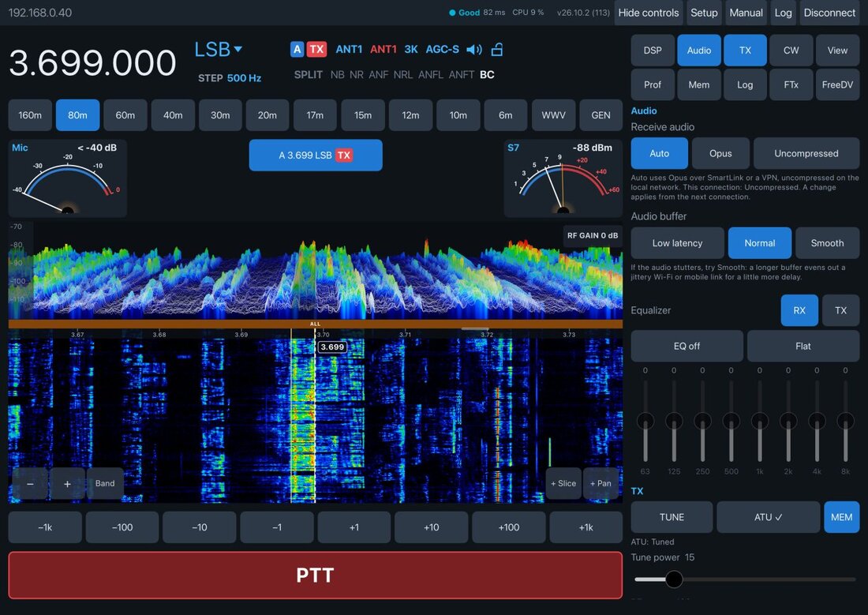The width and height of the screenshot is (868, 615).
Task: Click the RF GAIN 0 dB label
Action: click(x=593, y=235)
